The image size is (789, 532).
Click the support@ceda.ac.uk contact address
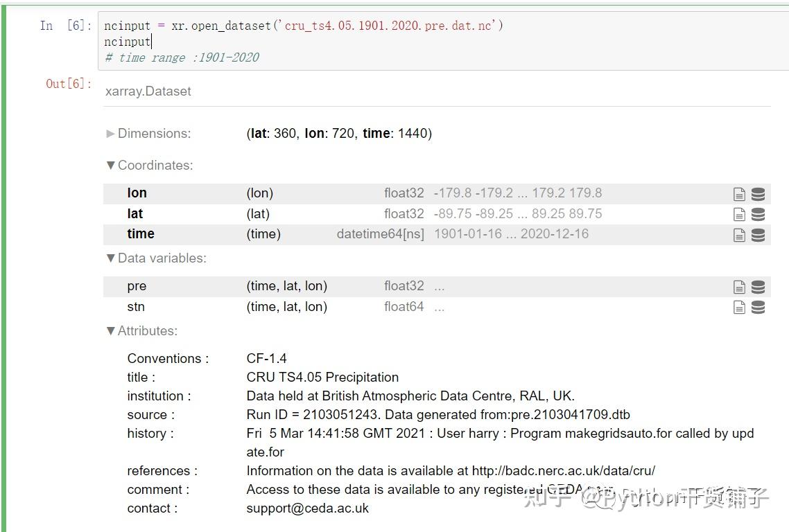[x=306, y=508]
